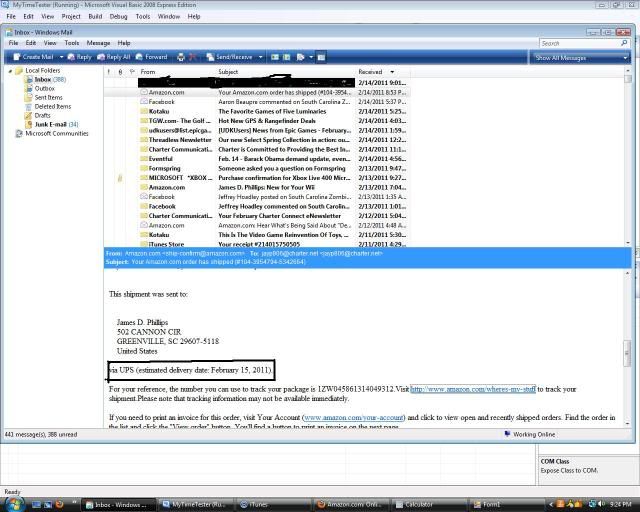Open Build menu in Visual Basic
Viewport: 640px width, 512px height.
coord(95,16)
